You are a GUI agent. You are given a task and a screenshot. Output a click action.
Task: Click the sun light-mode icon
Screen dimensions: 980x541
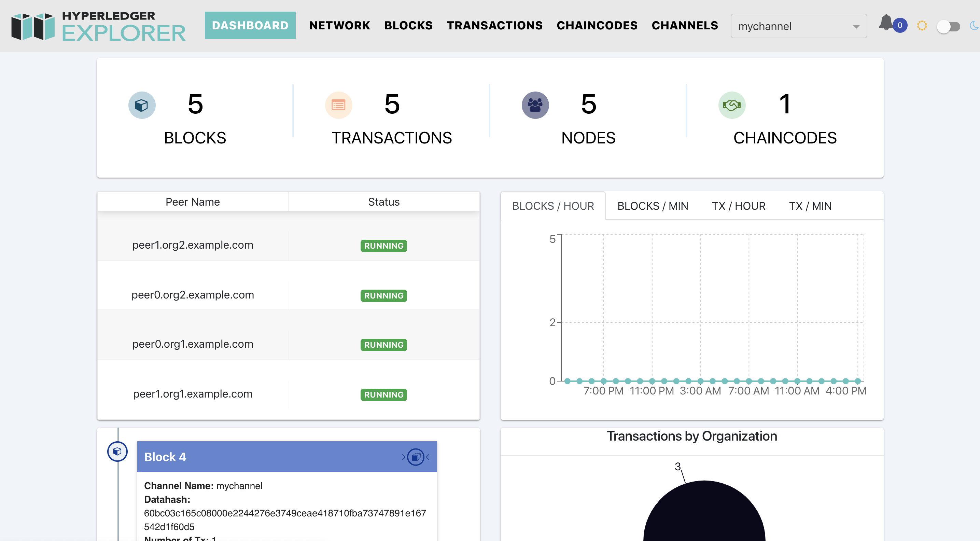point(922,26)
